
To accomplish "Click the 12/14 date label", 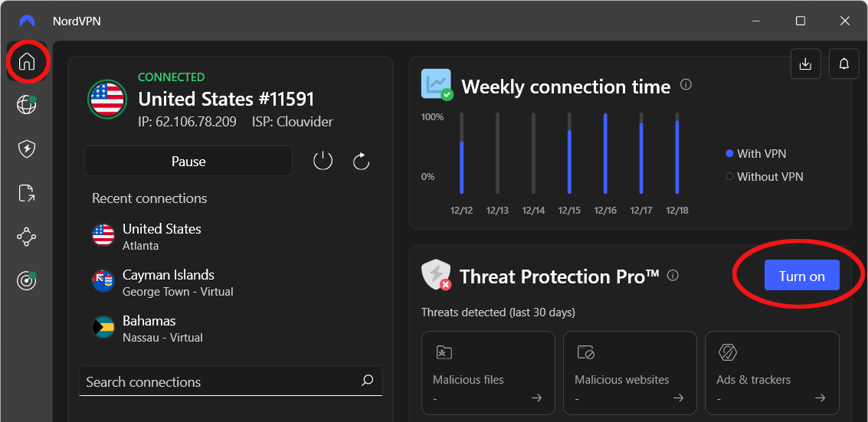I will [533, 210].
